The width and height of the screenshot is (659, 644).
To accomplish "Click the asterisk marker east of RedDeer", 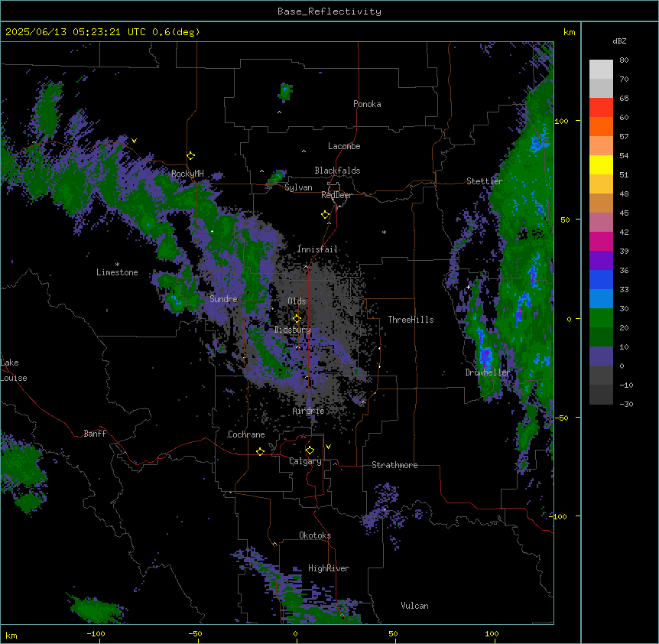I will click(384, 232).
